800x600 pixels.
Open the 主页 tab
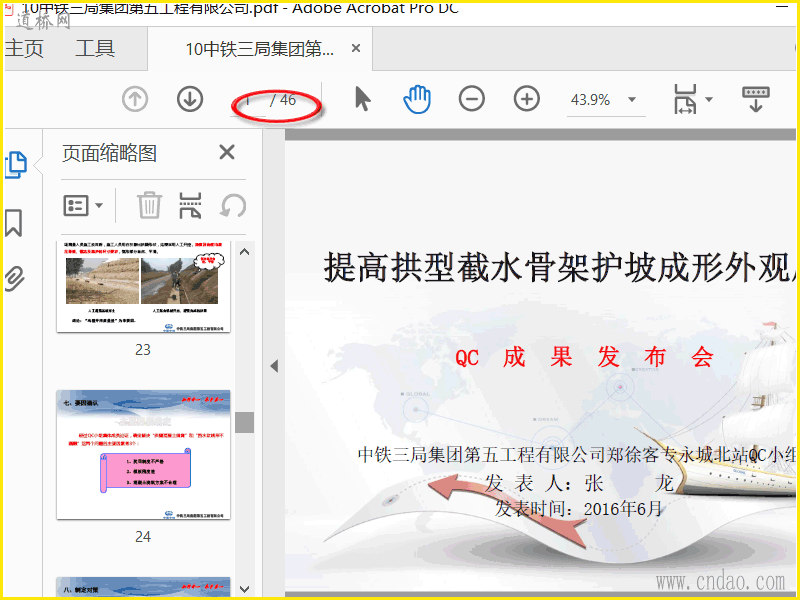click(24, 49)
